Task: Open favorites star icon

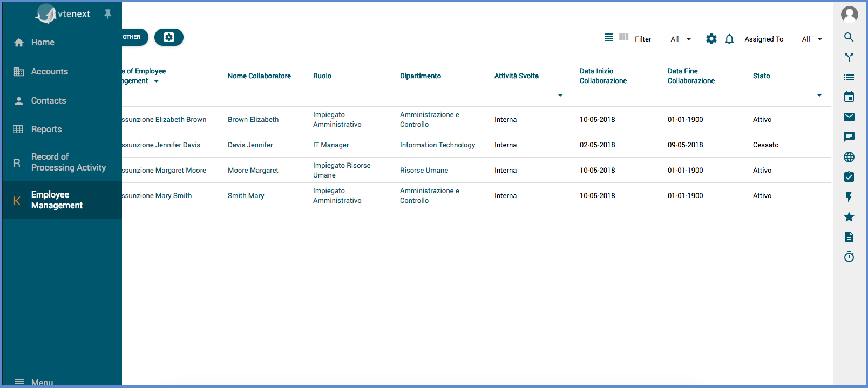Action: [849, 217]
